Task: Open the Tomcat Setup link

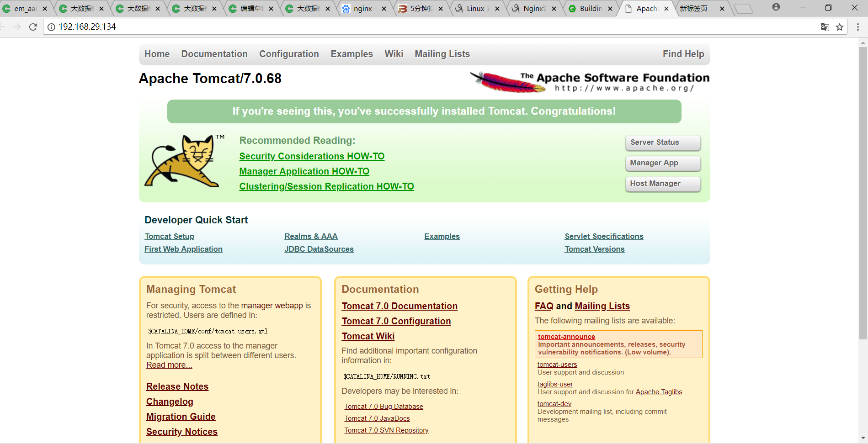Action: [x=170, y=236]
